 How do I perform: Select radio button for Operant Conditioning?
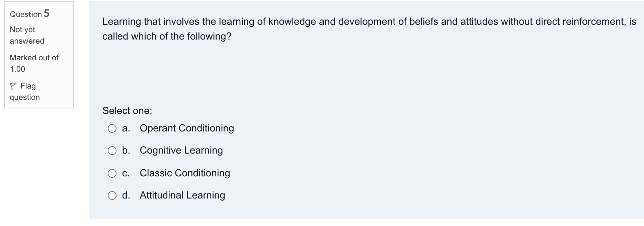coord(112,128)
